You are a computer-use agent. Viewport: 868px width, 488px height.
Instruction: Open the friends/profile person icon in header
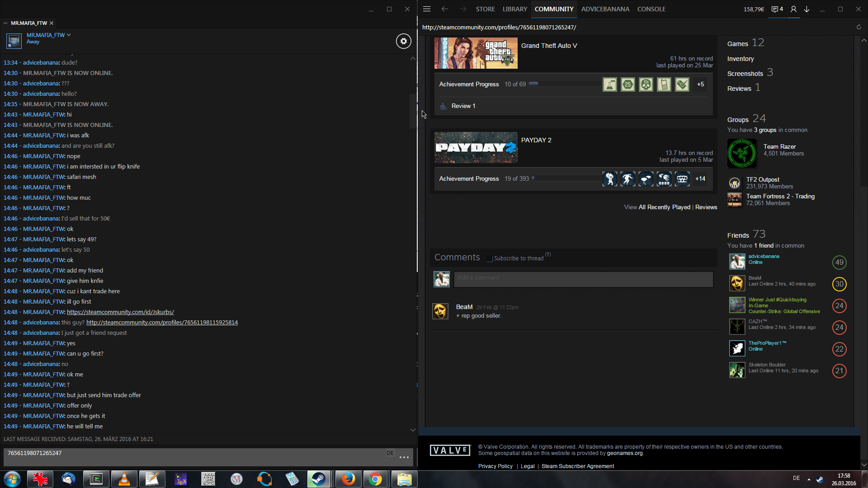tap(793, 9)
